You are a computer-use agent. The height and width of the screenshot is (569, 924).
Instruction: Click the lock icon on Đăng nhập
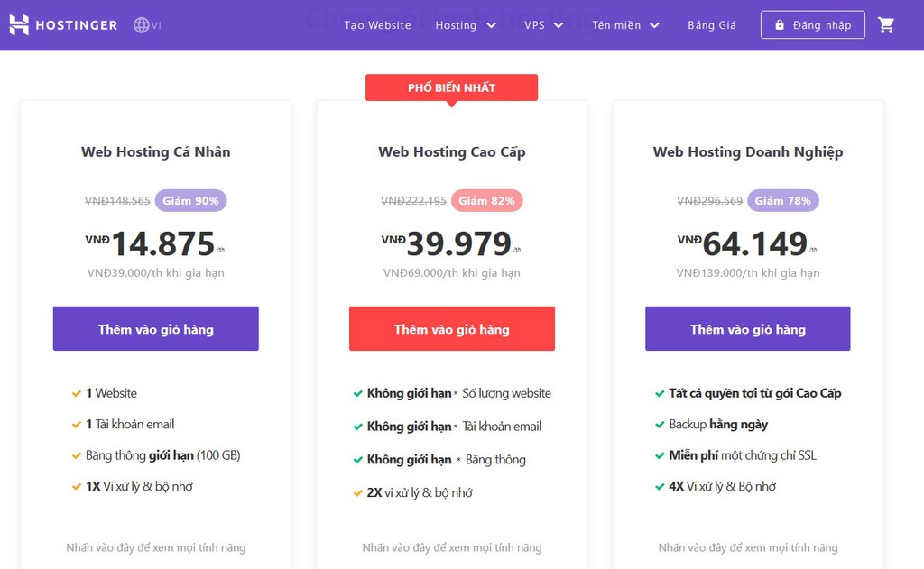point(780,25)
